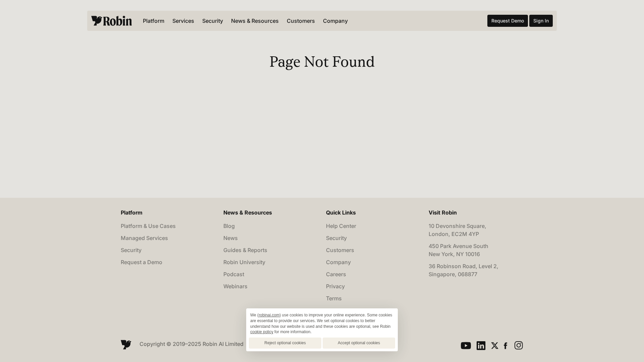Click the Robin logo in header
644x362 pixels.
[x=111, y=21]
